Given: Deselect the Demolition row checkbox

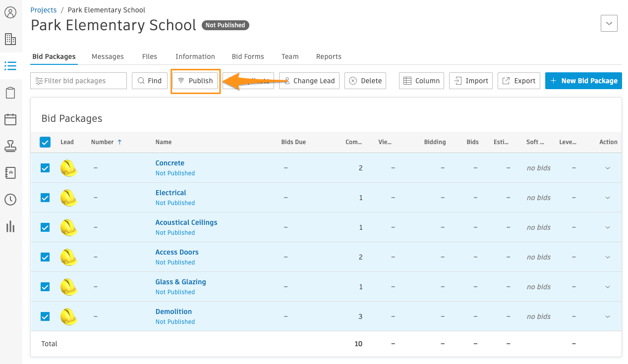Looking at the screenshot, I should pyautogui.click(x=45, y=316).
